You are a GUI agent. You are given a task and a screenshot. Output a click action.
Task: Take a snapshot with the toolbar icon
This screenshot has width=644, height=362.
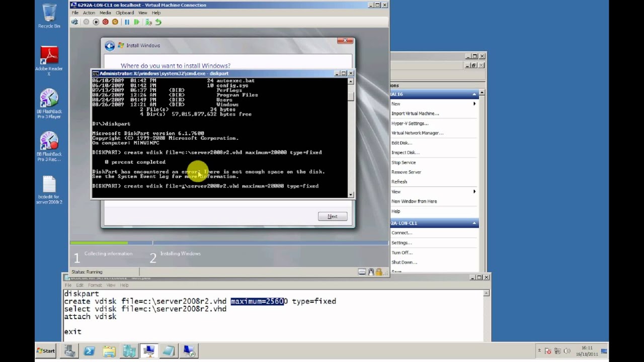(x=148, y=22)
